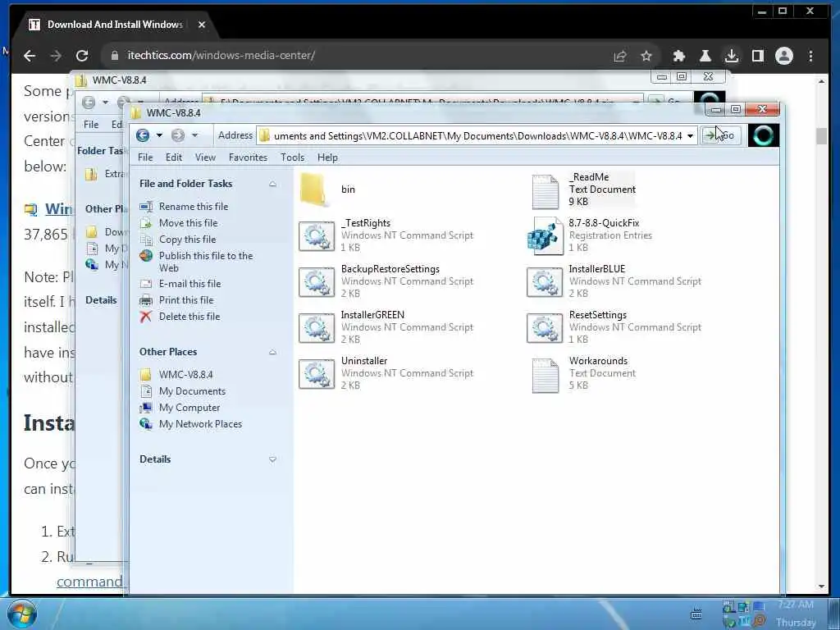Open Chrome's extensions puzzle icon
840x630 pixels.
(x=678, y=56)
